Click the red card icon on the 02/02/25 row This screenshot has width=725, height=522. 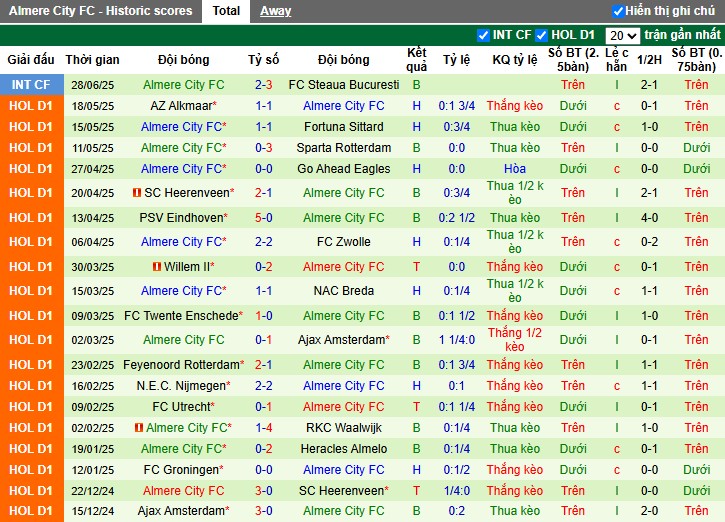click(x=139, y=428)
